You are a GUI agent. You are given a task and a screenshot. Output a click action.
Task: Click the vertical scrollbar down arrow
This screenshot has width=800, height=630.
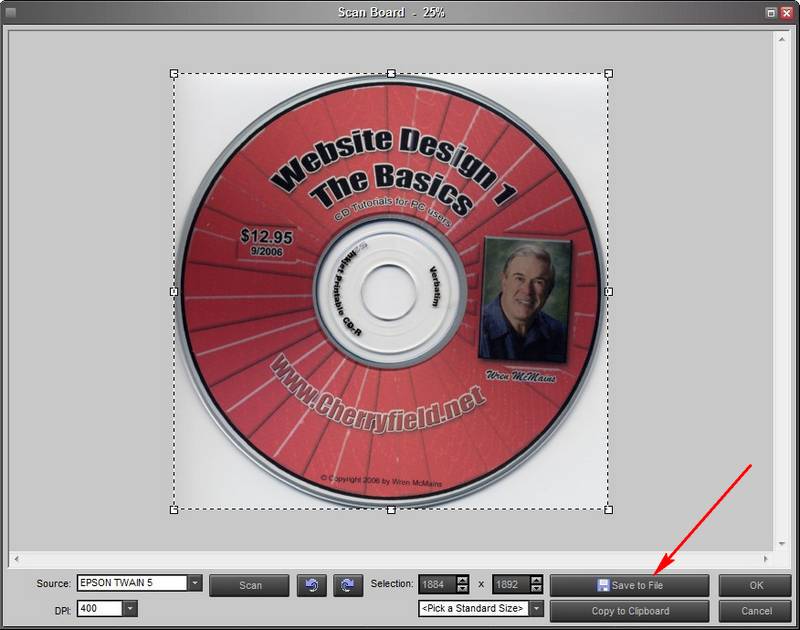(782, 544)
